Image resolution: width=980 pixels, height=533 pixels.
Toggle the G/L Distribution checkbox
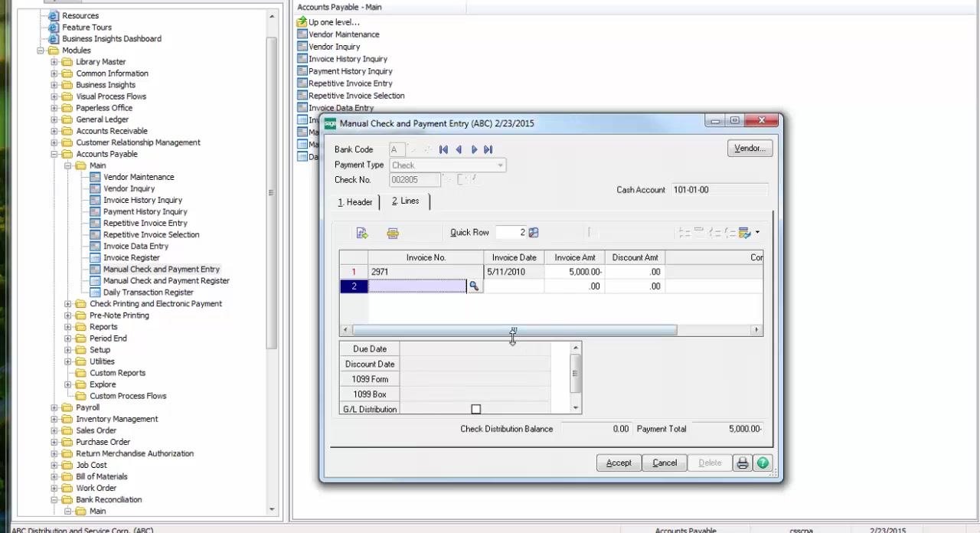[475, 409]
